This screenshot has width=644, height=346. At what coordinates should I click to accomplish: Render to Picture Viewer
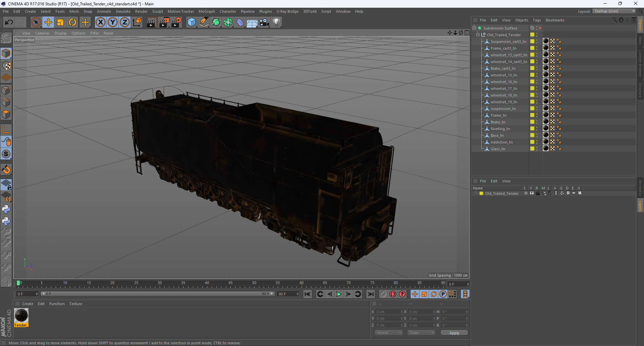tap(164, 22)
